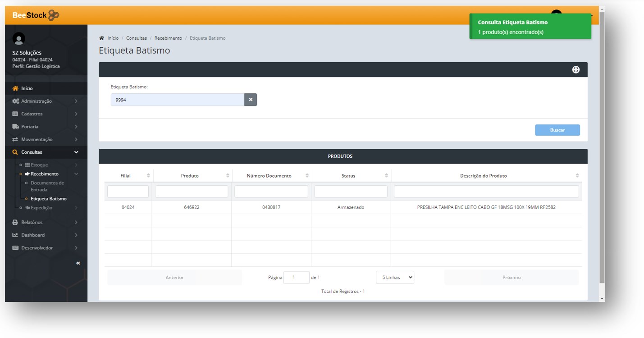Screen dimensions: 644x338
Task: Open Documentos de Entrada submenu item
Action: coord(47,186)
